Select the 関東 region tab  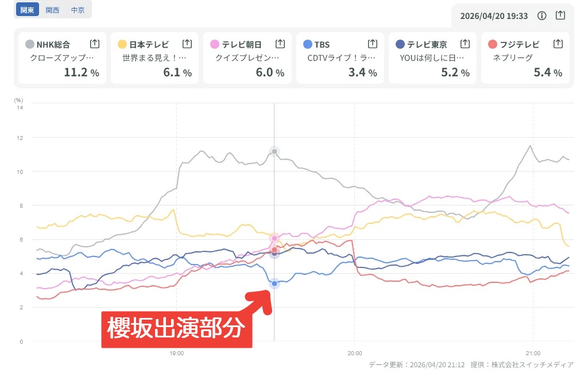[x=27, y=10]
